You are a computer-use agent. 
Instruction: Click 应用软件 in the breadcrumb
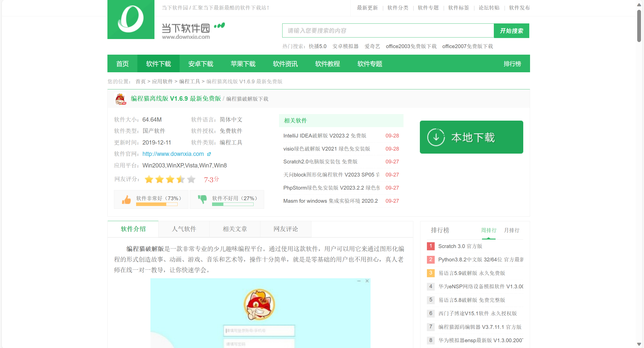click(162, 82)
